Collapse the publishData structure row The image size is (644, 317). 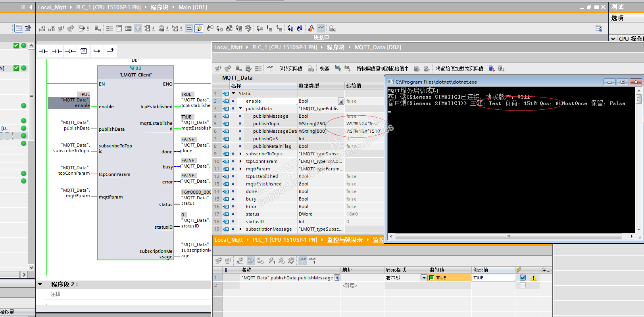(240, 109)
